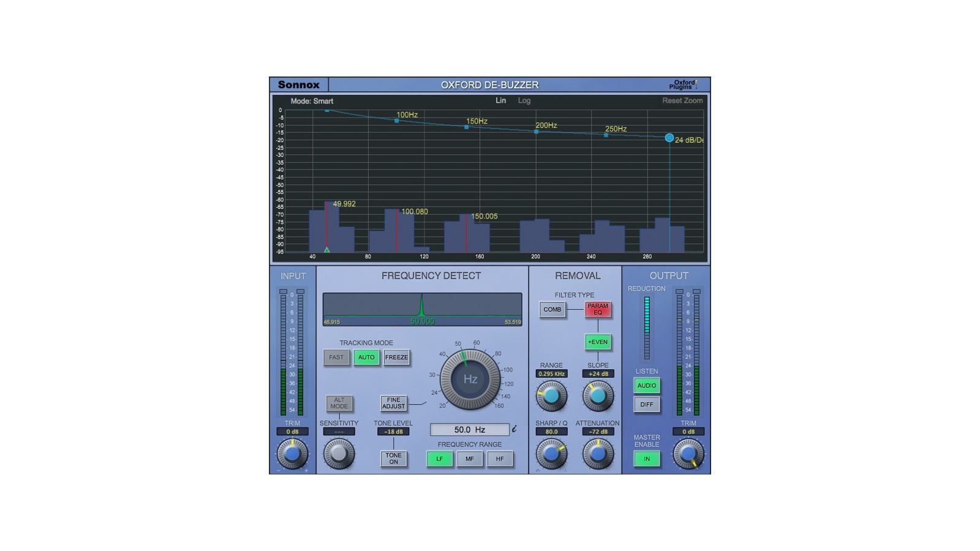
Task: Click the SENSITIVITY knob
Action: pyautogui.click(x=339, y=454)
